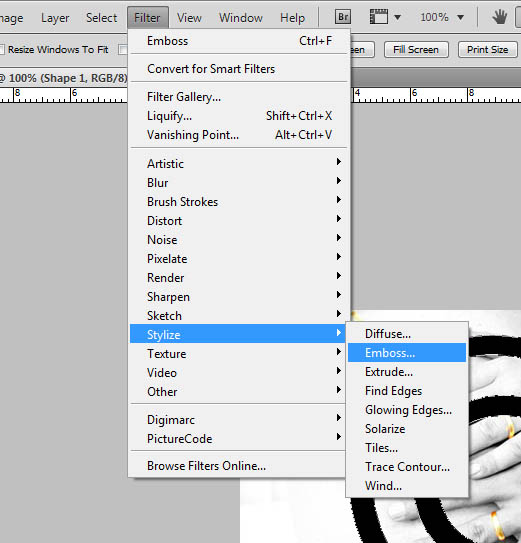The width and height of the screenshot is (521, 543).
Task: Expand the Sharpen submenu
Action: pos(239,297)
